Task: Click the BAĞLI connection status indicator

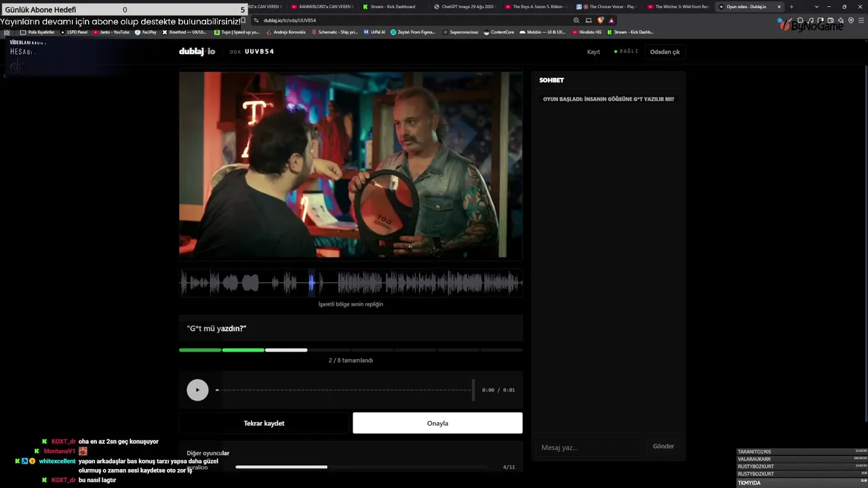Action: 627,52
